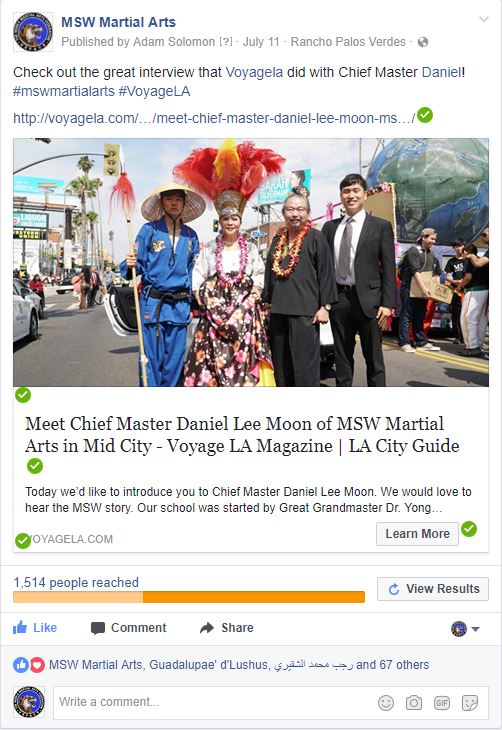Click the green checkmark beside Learn More

click(469, 529)
